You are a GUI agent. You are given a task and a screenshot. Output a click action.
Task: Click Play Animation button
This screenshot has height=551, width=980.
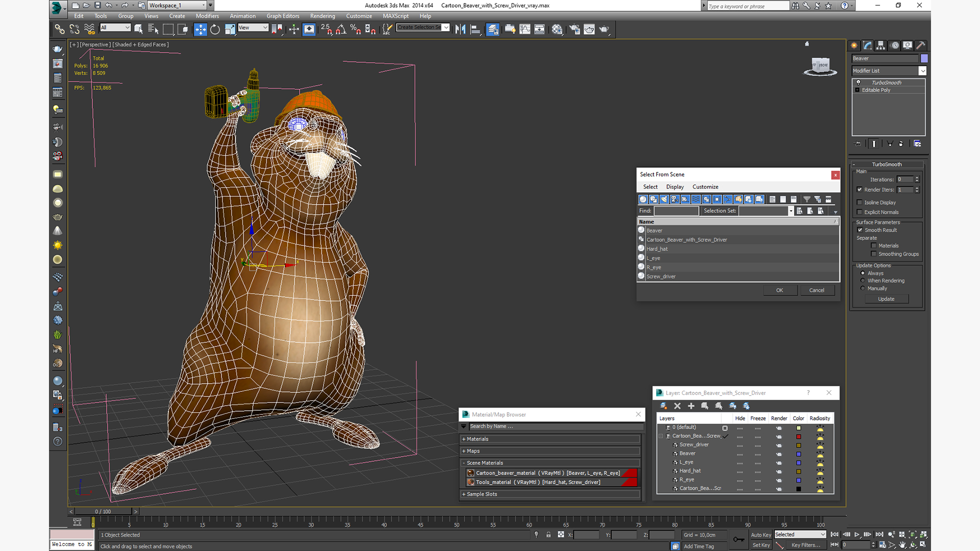(x=857, y=535)
